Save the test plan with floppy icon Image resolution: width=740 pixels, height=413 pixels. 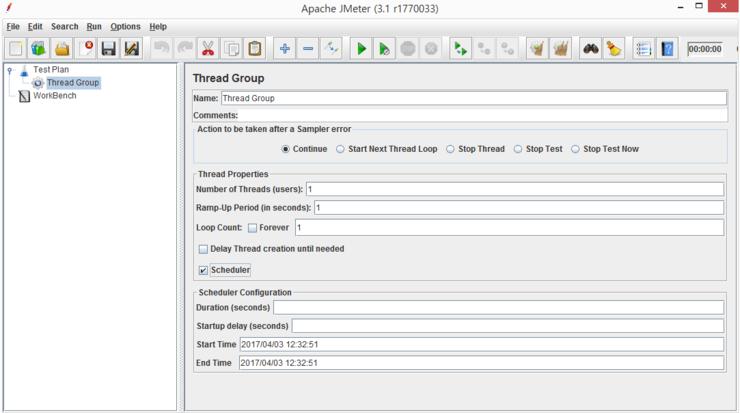point(109,49)
